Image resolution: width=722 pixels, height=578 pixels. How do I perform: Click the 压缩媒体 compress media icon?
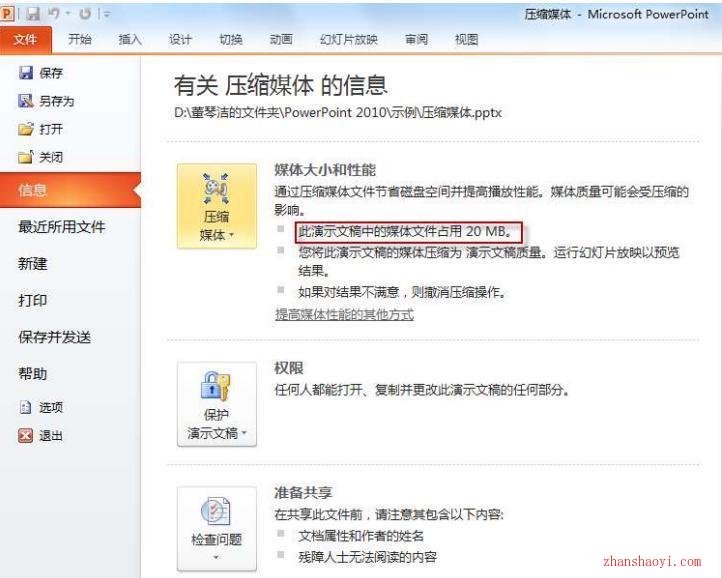tap(216, 189)
